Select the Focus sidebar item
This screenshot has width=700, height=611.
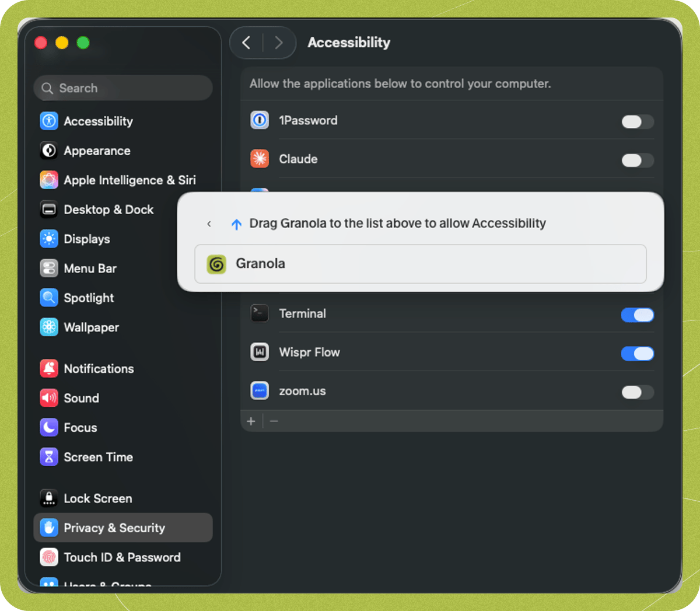coord(123,427)
